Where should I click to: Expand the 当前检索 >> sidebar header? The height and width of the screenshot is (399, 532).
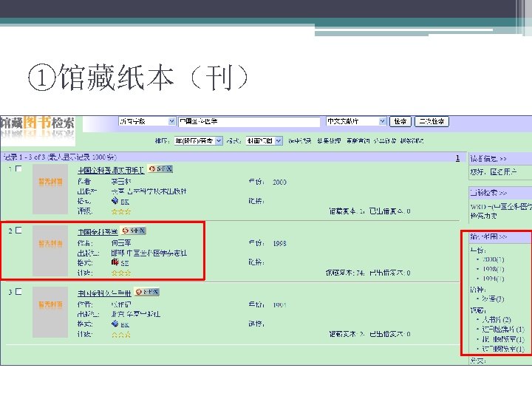coord(488,193)
